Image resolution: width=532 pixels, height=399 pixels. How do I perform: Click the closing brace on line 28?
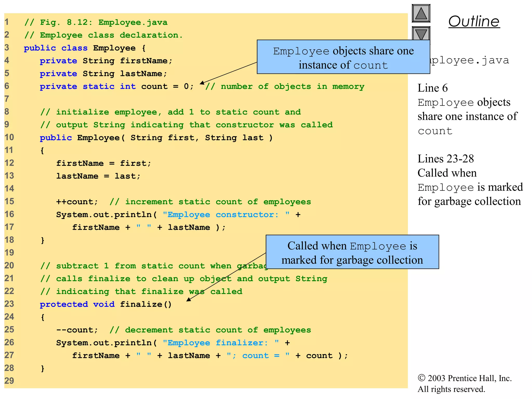(x=43, y=369)
